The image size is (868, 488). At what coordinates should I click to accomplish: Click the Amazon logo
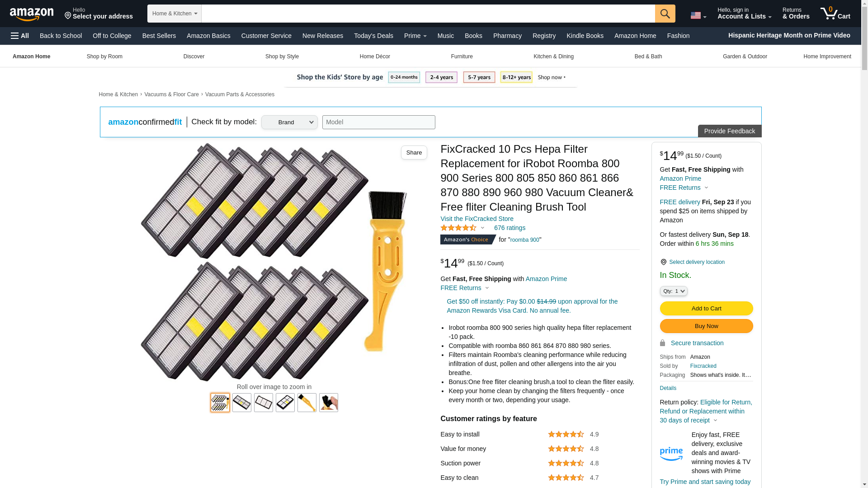pyautogui.click(x=32, y=14)
